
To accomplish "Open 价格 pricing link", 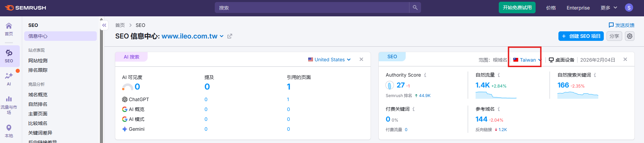I will click(551, 8).
